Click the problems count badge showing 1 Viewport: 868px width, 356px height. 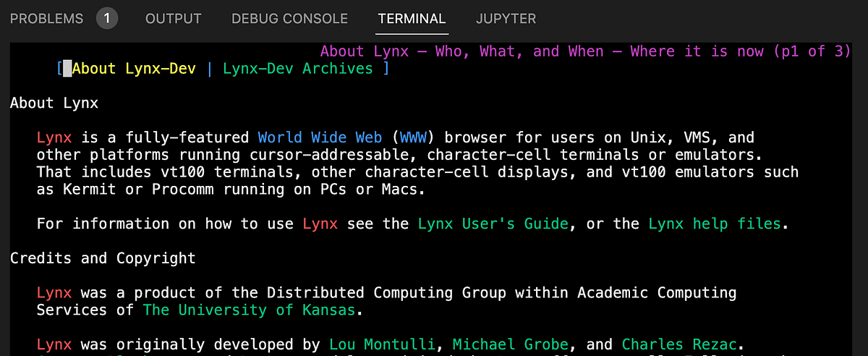(107, 19)
